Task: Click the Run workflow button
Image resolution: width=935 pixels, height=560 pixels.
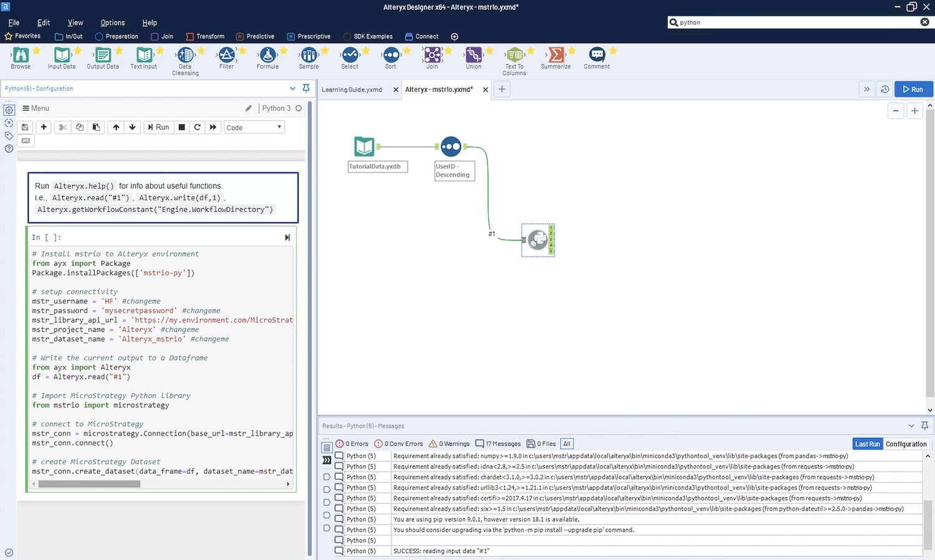Action: [913, 89]
